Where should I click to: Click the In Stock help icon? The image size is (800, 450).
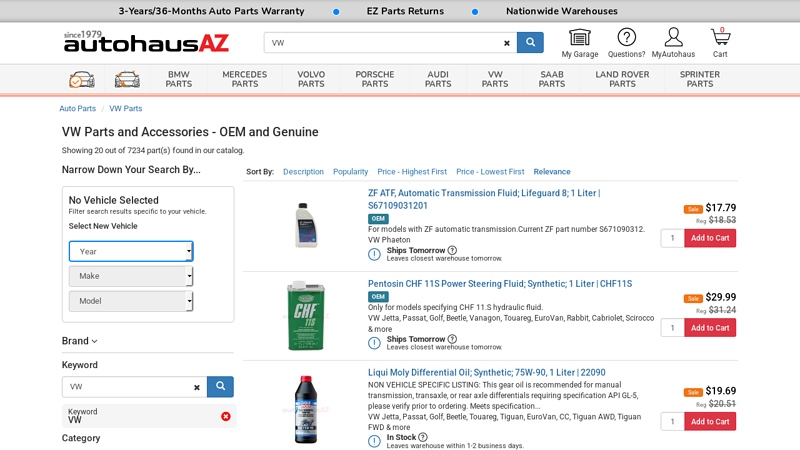[423, 437]
